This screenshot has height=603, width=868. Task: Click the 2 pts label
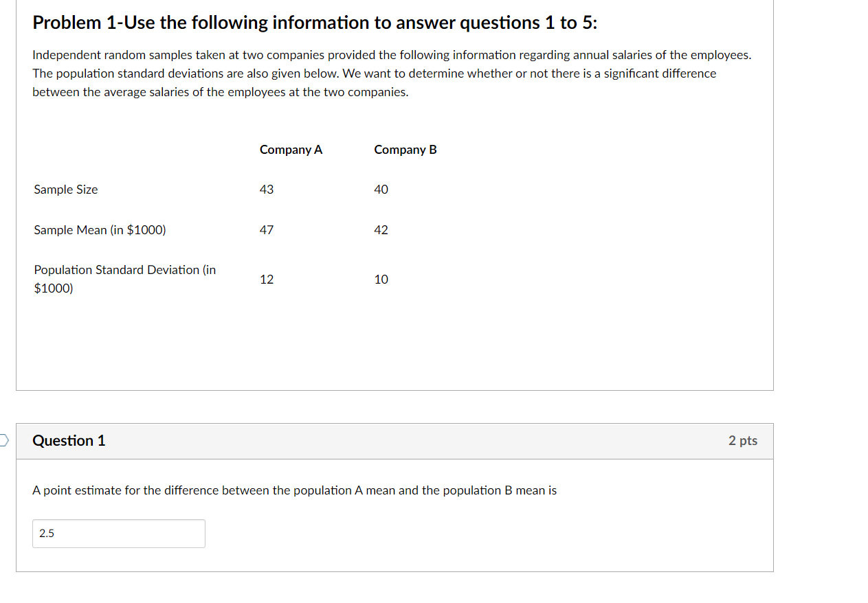coord(742,441)
